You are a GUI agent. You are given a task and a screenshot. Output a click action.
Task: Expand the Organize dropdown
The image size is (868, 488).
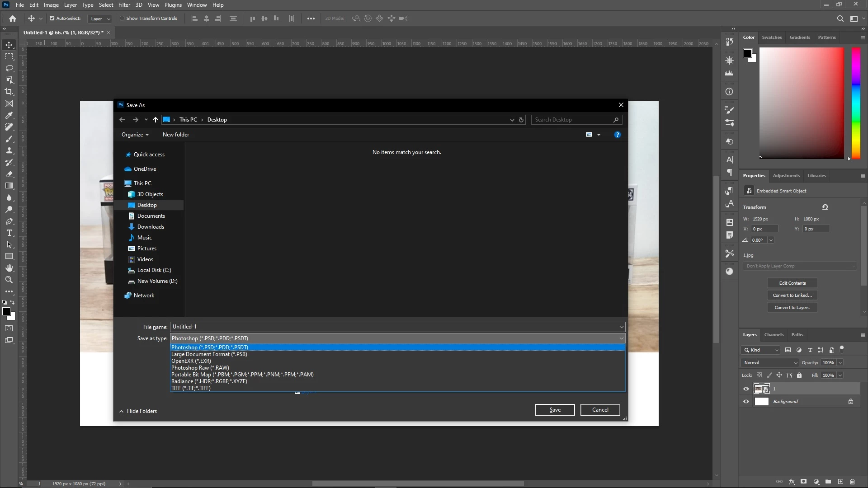tap(135, 135)
